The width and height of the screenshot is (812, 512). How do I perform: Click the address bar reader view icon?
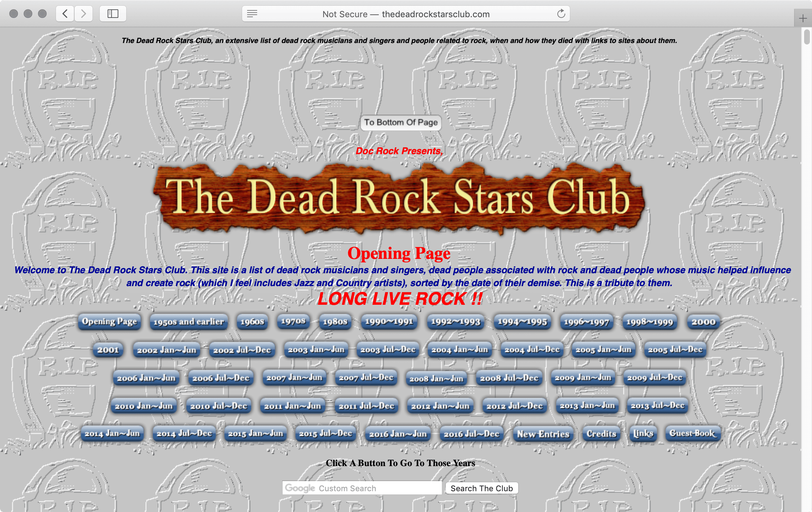point(252,14)
